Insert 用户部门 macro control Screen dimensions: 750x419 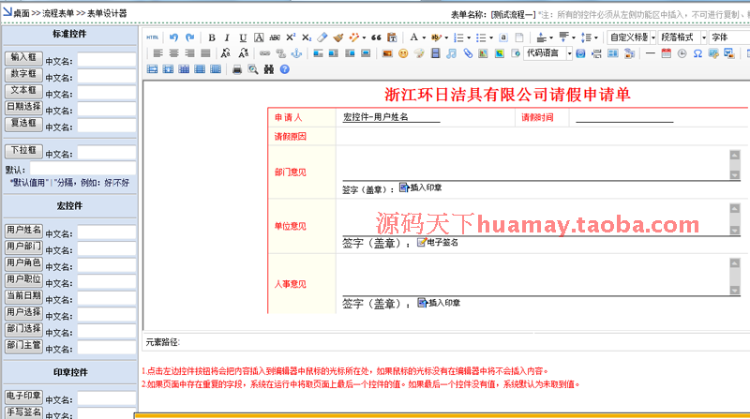[x=23, y=247]
